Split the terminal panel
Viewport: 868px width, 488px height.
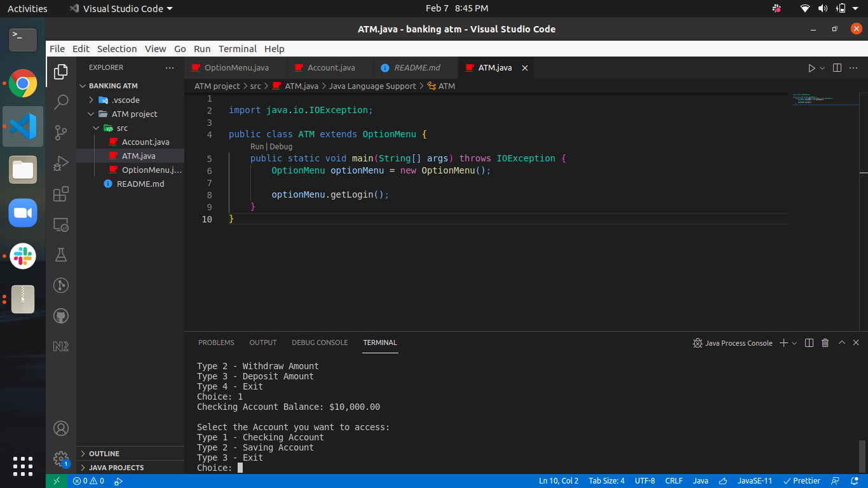pos(809,342)
